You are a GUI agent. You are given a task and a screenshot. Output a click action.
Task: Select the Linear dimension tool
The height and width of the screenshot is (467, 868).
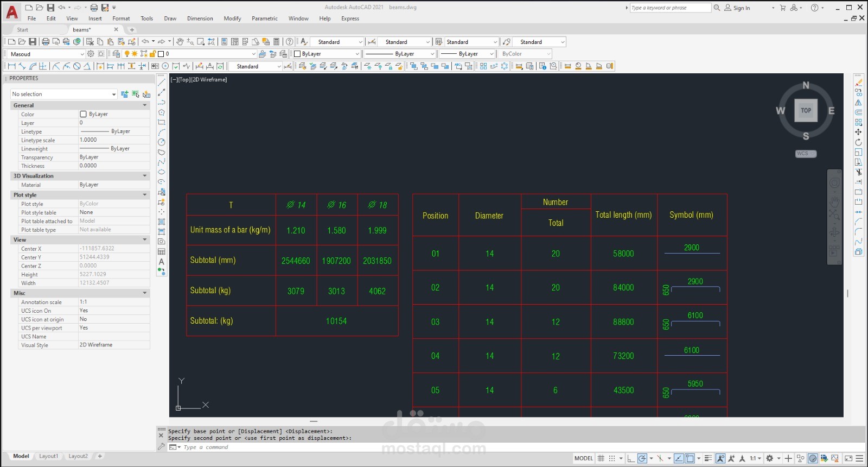pos(11,66)
